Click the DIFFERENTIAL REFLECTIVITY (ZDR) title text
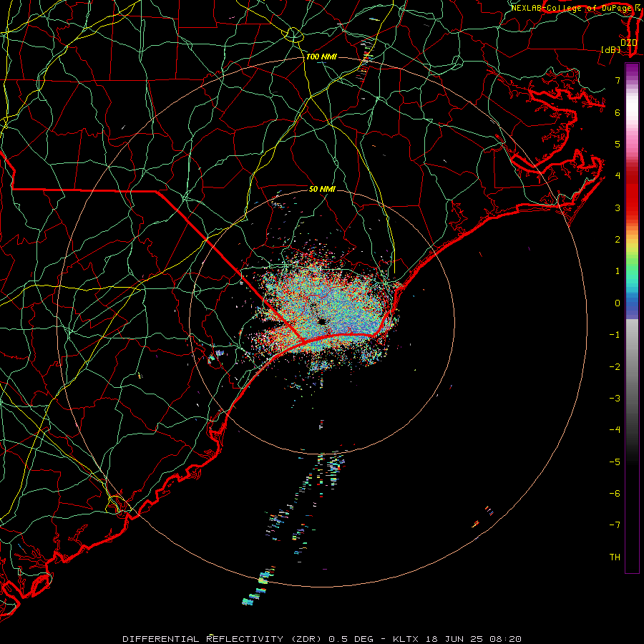The height and width of the screenshot is (644, 644). click(223, 639)
